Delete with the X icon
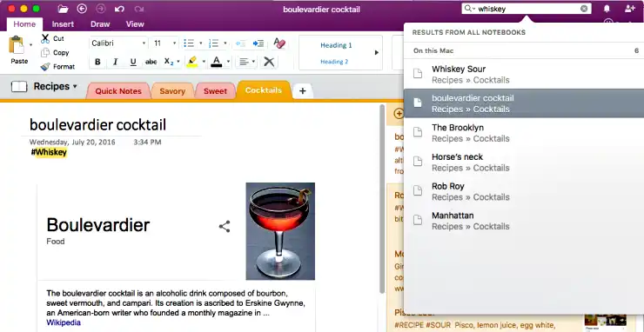Screen dimensions: 644x332 [269, 62]
